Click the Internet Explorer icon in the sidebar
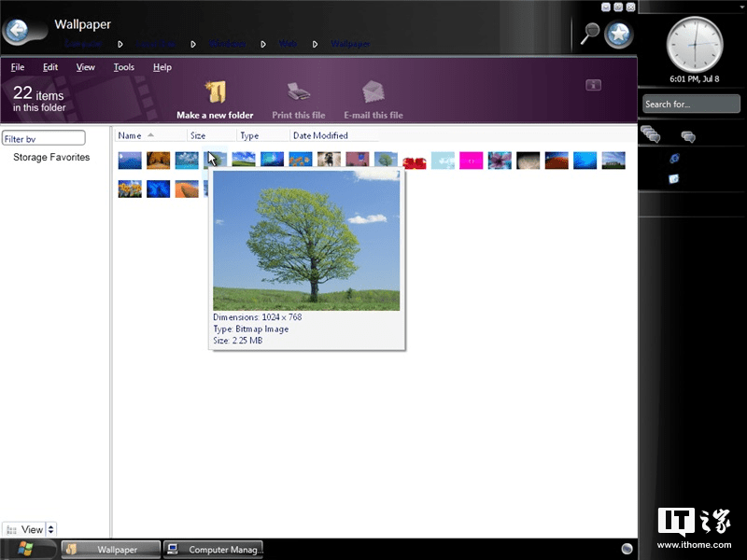The width and height of the screenshot is (747, 560). 675,158
